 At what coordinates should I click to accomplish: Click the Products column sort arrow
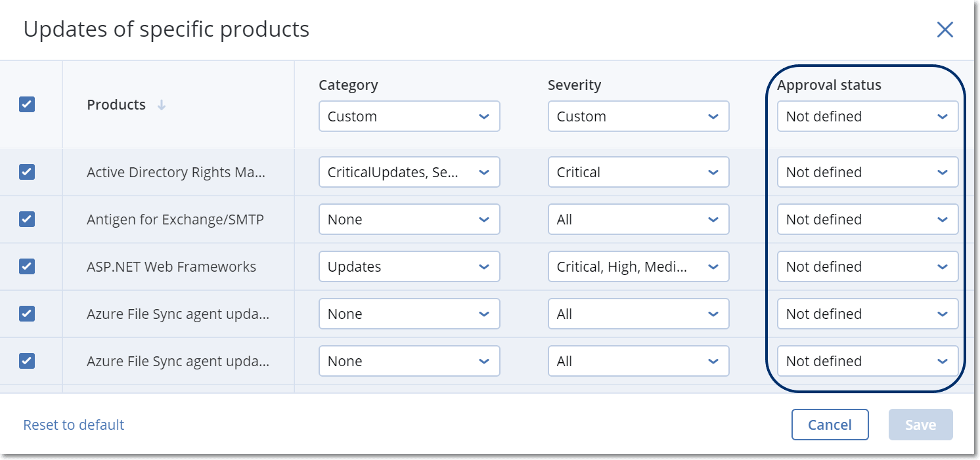click(x=162, y=105)
